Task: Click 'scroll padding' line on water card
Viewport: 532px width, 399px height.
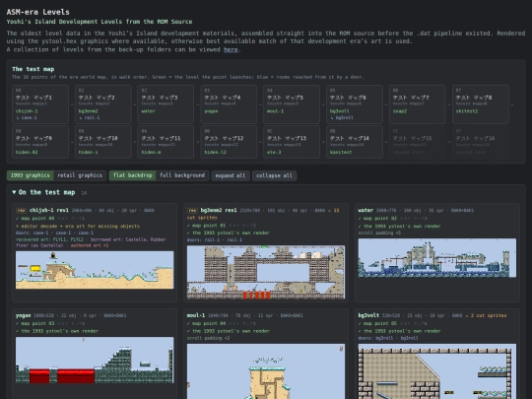Action: click(x=379, y=233)
